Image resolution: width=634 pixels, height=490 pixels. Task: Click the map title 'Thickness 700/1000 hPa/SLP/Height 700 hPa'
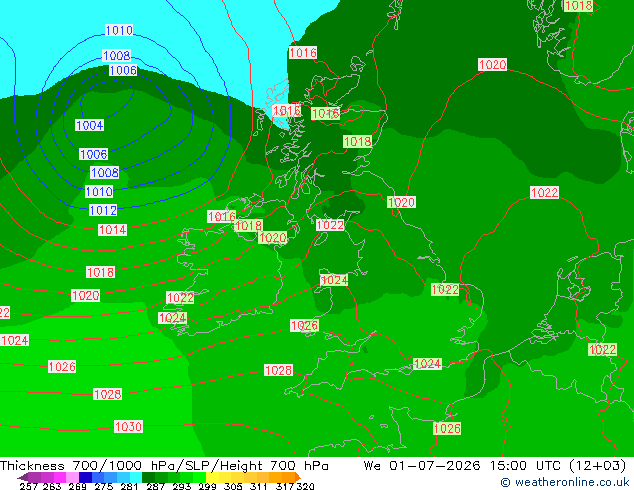pos(164,466)
